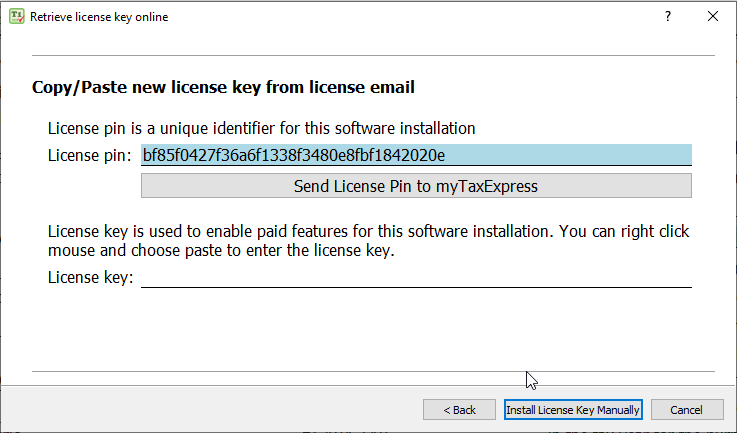
Task: Click the 'Retrieve license key online' title text
Action: [x=99, y=17]
